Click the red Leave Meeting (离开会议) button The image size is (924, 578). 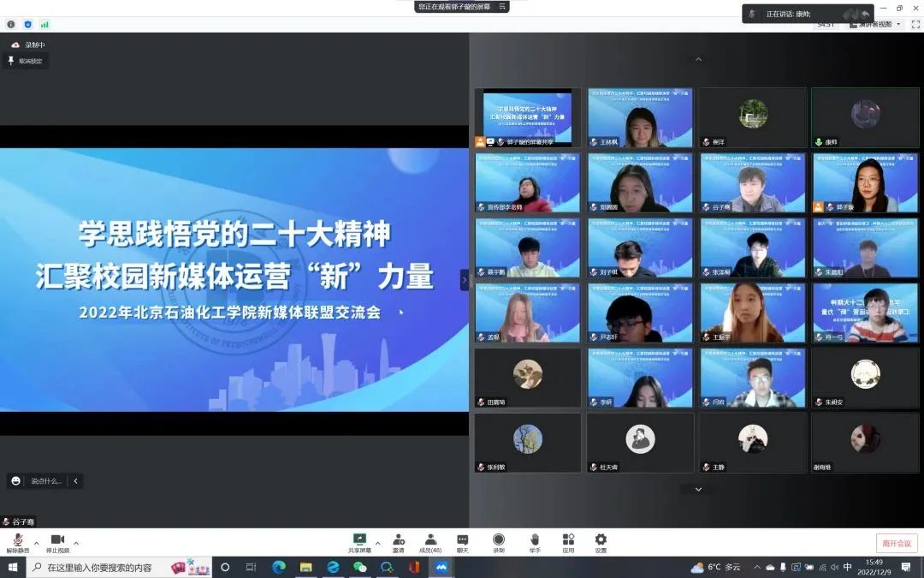pyautogui.click(x=896, y=544)
